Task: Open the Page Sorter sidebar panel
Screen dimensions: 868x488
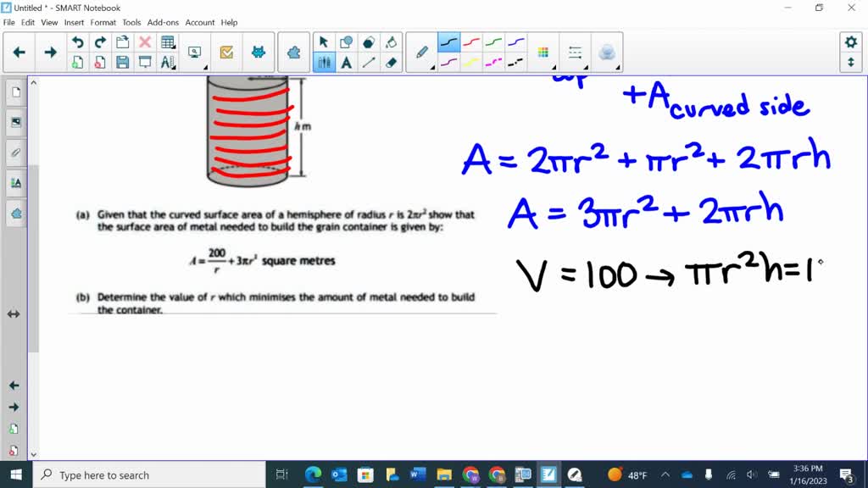Action: 17,93
